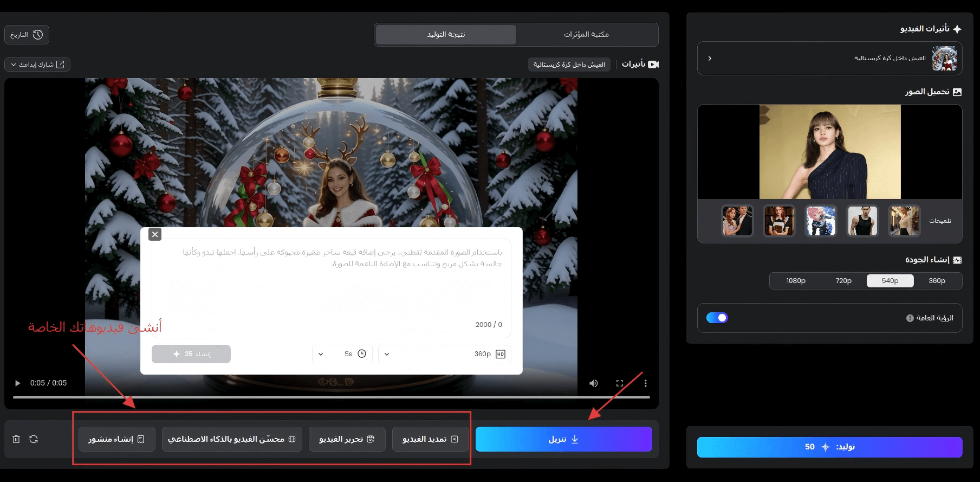Image resolution: width=980 pixels, height=482 pixels.
Task: Play the generated video
Action: tap(17, 383)
